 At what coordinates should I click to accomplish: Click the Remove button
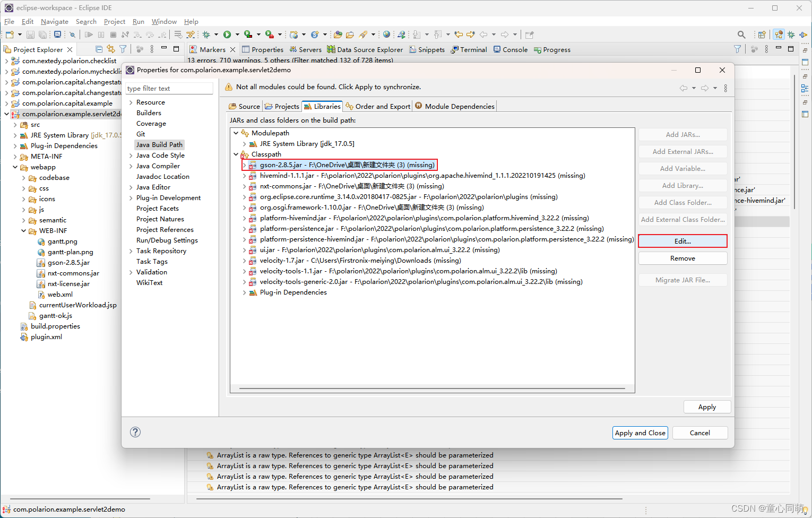[683, 258]
